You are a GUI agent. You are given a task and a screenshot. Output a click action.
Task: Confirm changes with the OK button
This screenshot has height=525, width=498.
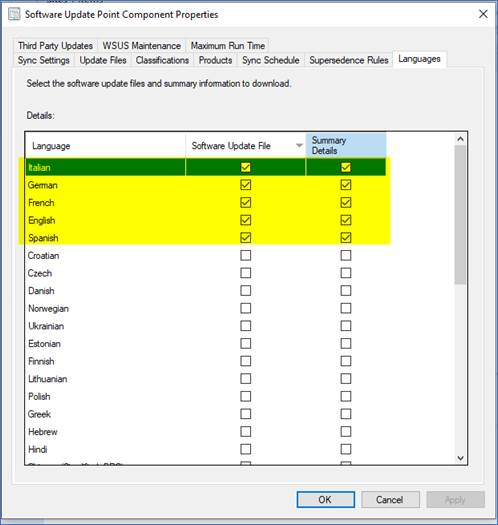click(x=326, y=500)
